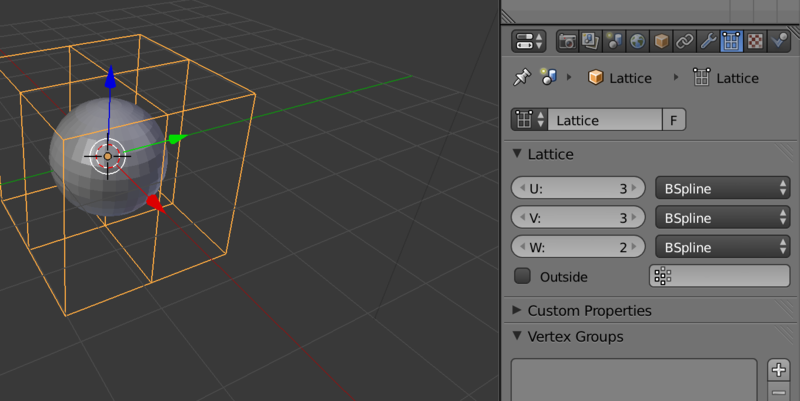Collapse the Lattice panel
This screenshot has width=800, height=401.
point(517,154)
